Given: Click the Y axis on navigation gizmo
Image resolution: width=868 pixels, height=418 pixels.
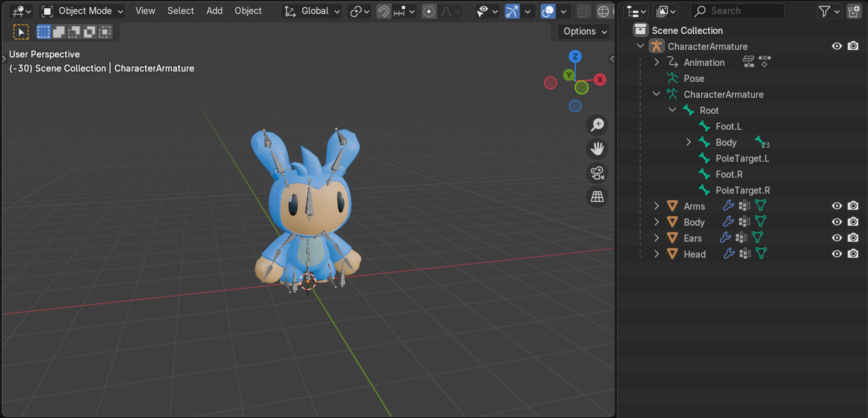Looking at the screenshot, I should 568,75.
